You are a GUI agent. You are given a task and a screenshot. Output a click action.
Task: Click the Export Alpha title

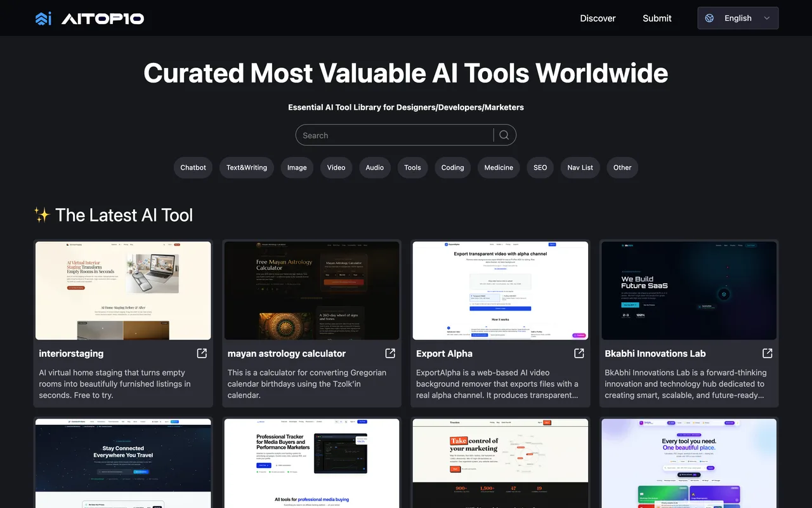pos(444,354)
